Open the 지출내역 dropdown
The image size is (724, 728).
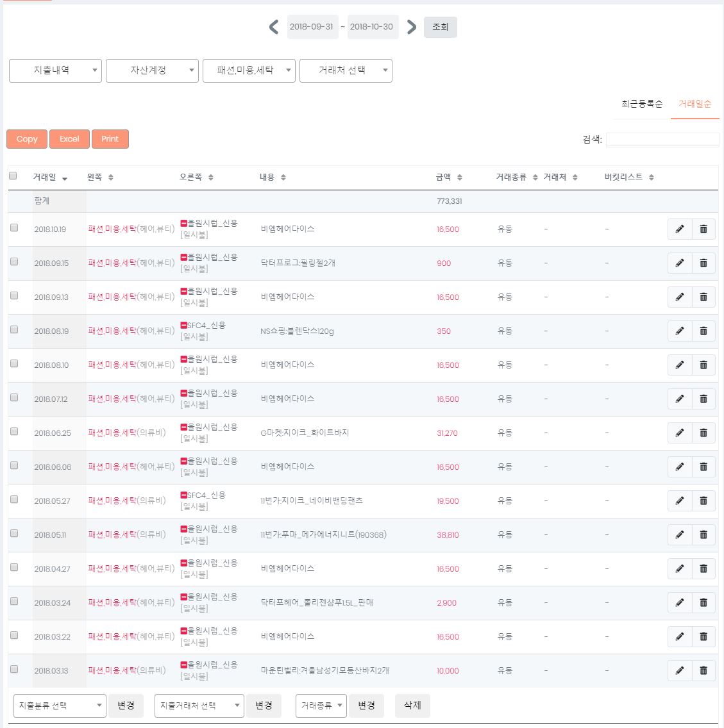[x=55, y=70]
